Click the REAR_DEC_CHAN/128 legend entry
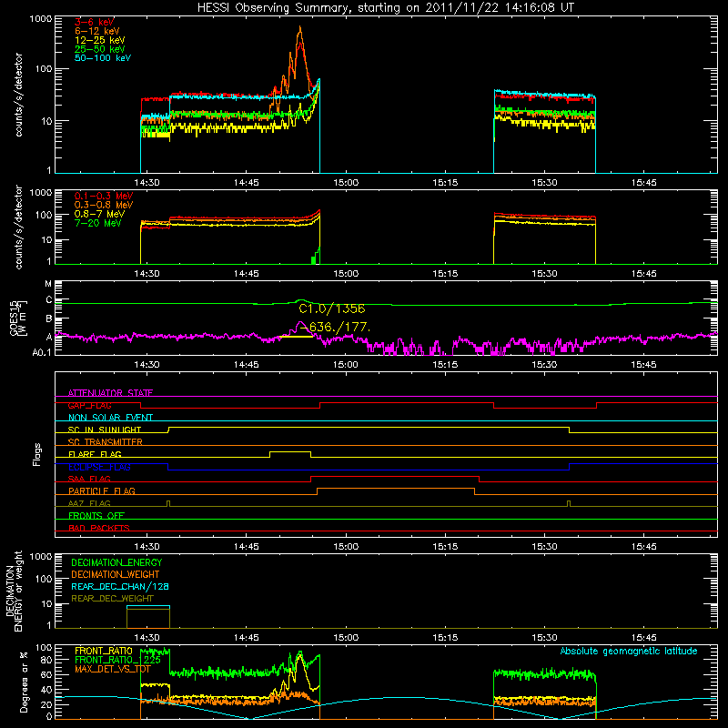 coord(120,586)
